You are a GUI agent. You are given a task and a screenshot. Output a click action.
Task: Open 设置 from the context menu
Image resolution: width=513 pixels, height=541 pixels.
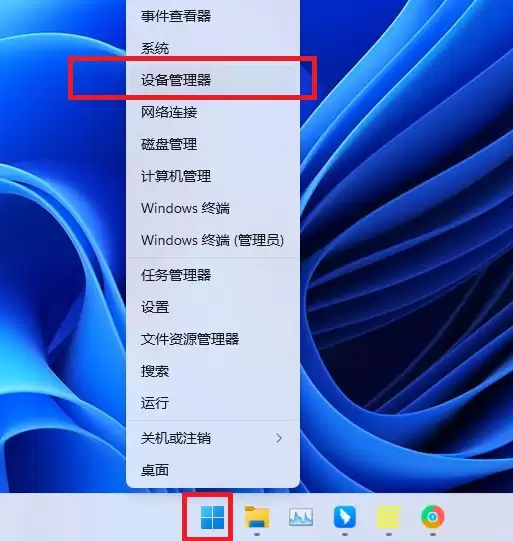click(x=213, y=307)
